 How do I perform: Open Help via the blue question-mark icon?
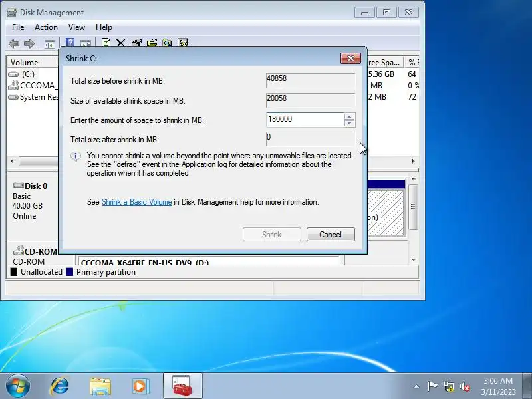pos(70,43)
